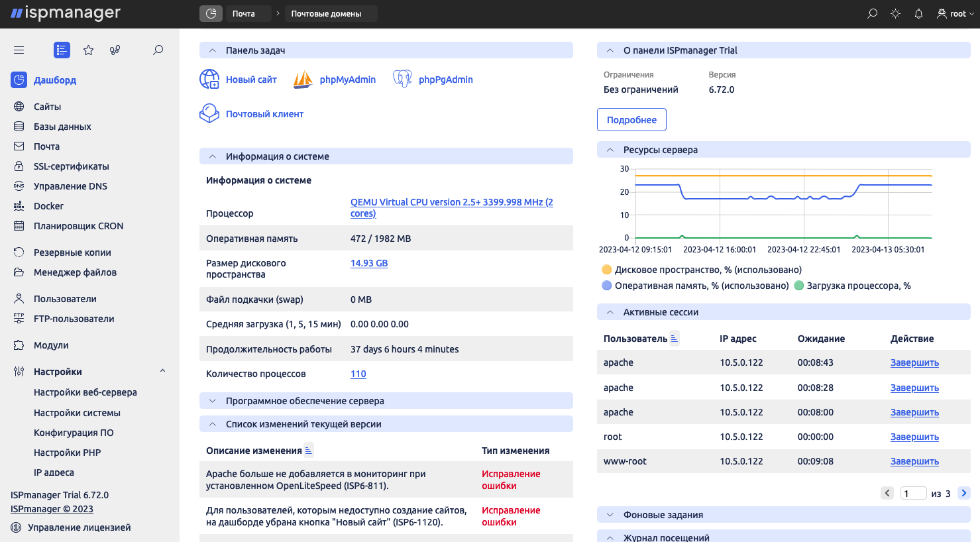
Task: Go to next sessions page arrow
Action: tap(964, 493)
